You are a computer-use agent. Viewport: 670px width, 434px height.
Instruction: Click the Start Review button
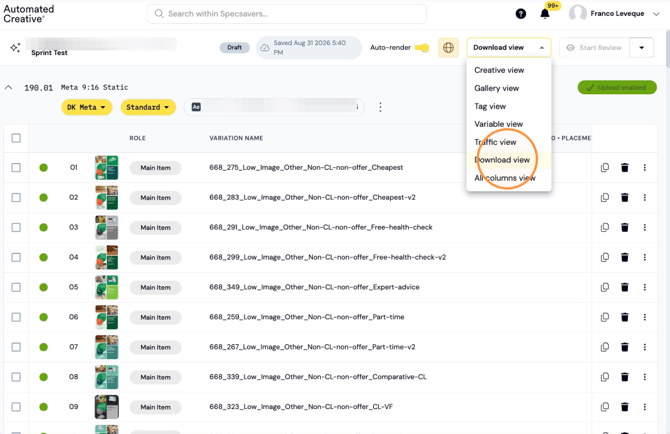(x=594, y=47)
